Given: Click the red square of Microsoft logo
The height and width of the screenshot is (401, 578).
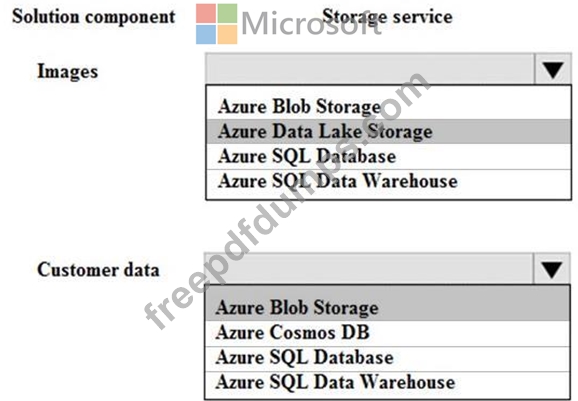Looking at the screenshot, I should coord(206,14).
